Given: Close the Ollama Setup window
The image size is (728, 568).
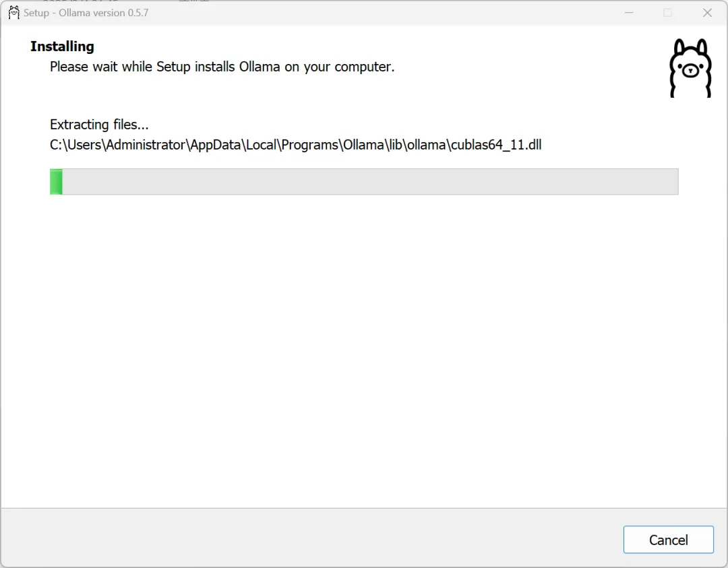Looking at the screenshot, I should (707, 13).
